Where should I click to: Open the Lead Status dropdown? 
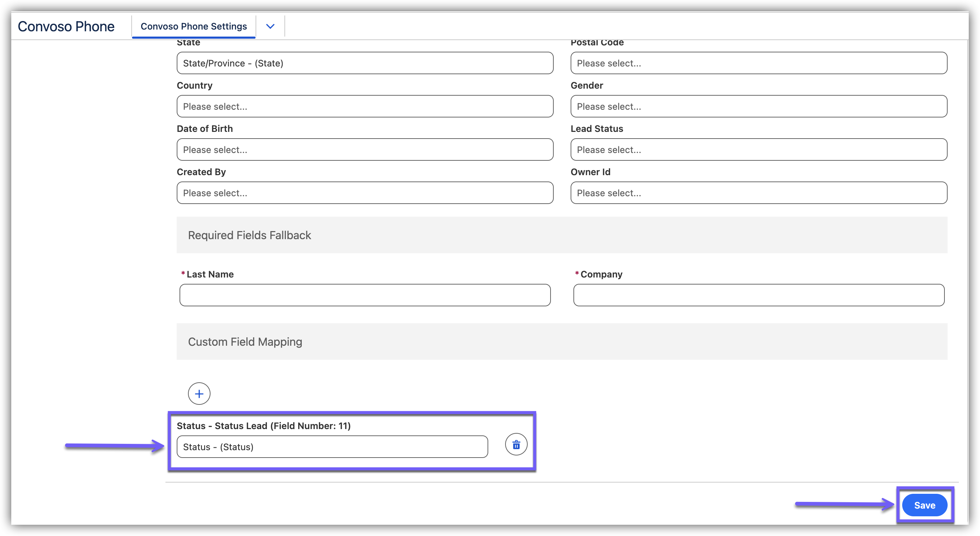pyautogui.click(x=758, y=150)
